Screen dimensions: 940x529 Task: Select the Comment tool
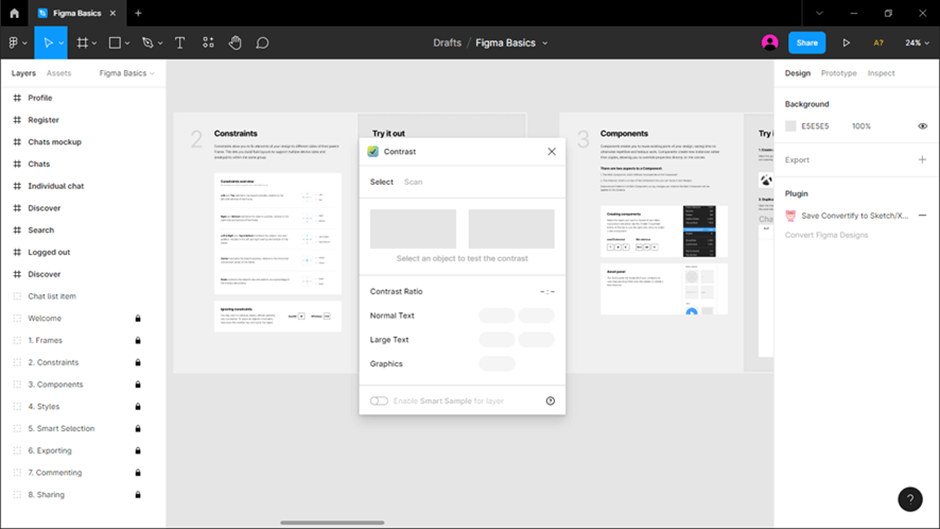[x=263, y=43]
